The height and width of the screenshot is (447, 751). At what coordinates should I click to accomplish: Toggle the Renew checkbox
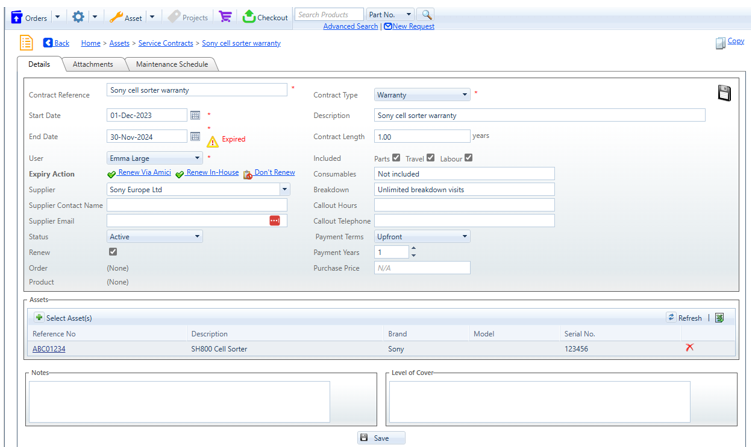click(113, 252)
